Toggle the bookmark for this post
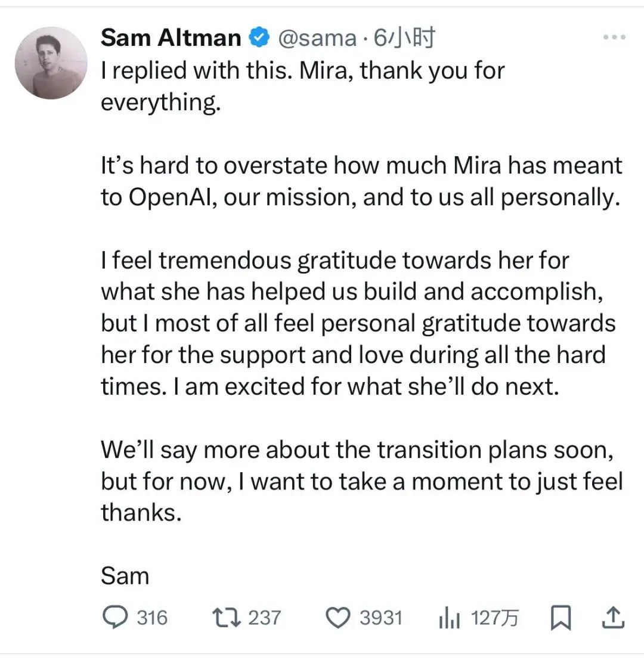Image resolution: width=644 pixels, height=660 pixels. (x=561, y=618)
